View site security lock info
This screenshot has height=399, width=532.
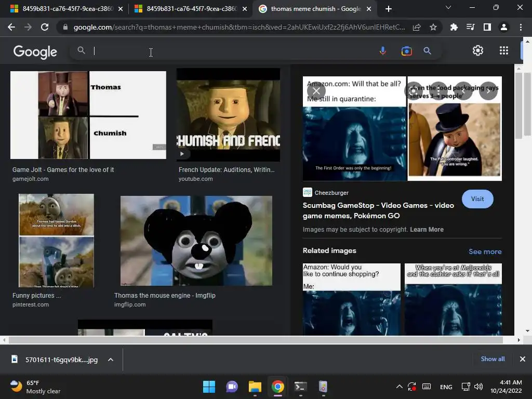(x=65, y=27)
